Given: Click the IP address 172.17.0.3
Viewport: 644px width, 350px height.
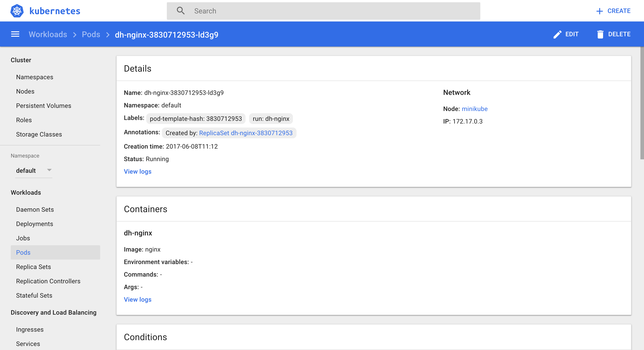Looking at the screenshot, I should pyautogui.click(x=467, y=121).
